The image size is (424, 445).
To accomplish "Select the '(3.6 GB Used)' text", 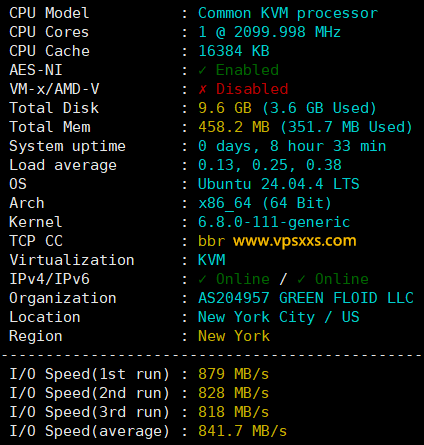I will 319,108.
